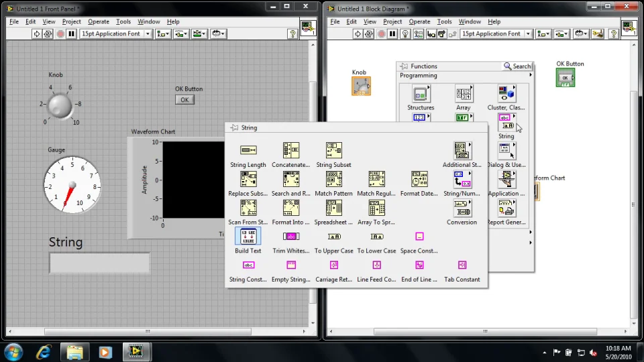This screenshot has height=362, width=644.
Task: Expand Reorder dropdown in Block Diagram toolbar
Action: click(x=581, y=34)
